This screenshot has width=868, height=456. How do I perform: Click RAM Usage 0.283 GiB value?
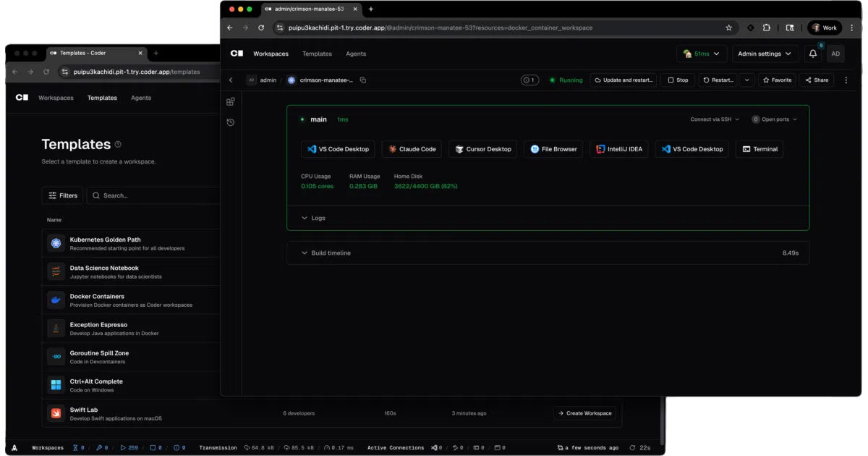click(x=363, y=186)
